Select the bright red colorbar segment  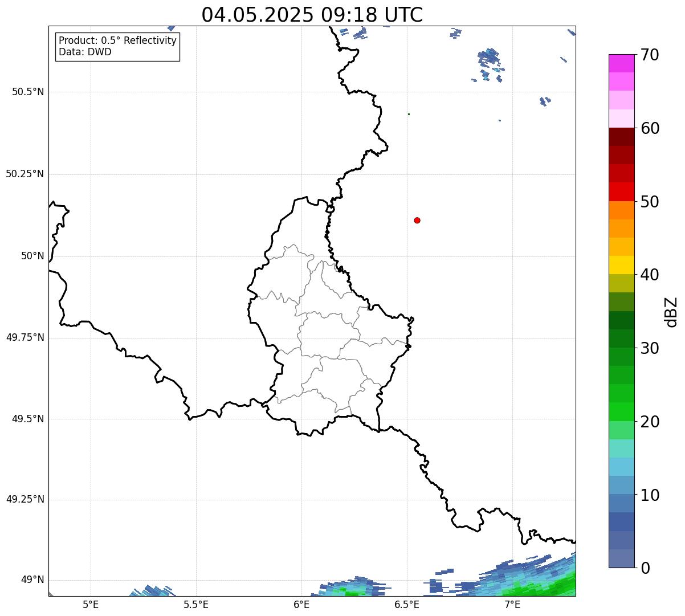click(621, 191)
